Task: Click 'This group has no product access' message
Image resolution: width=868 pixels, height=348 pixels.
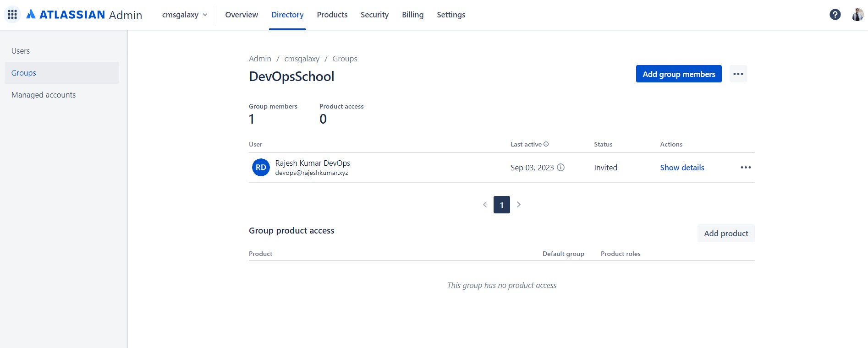Action: (x=502, y=285)
